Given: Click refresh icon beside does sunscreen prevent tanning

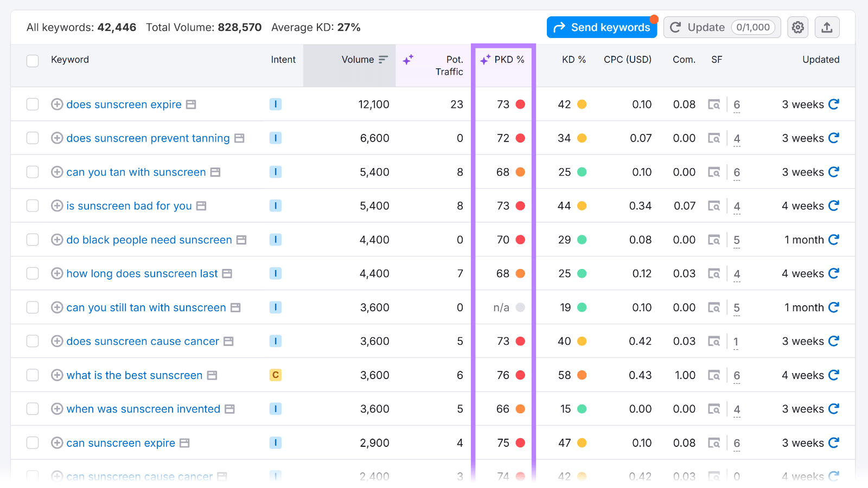Looking at the screenshot, I should (x=834, y=138).
